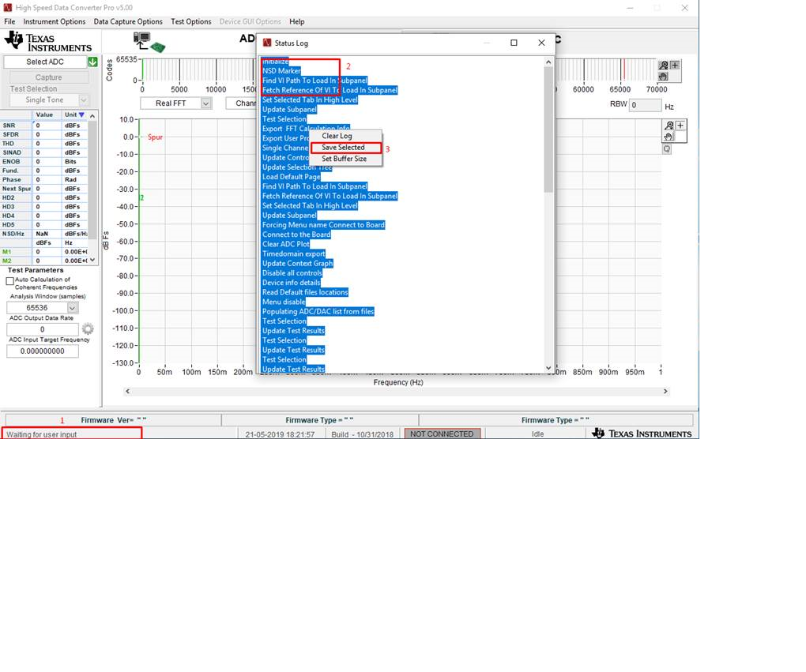Image resolution: width=806 pixels, height=672 pixels.
Task: Click the Status Log window icon
Action: 267,43
